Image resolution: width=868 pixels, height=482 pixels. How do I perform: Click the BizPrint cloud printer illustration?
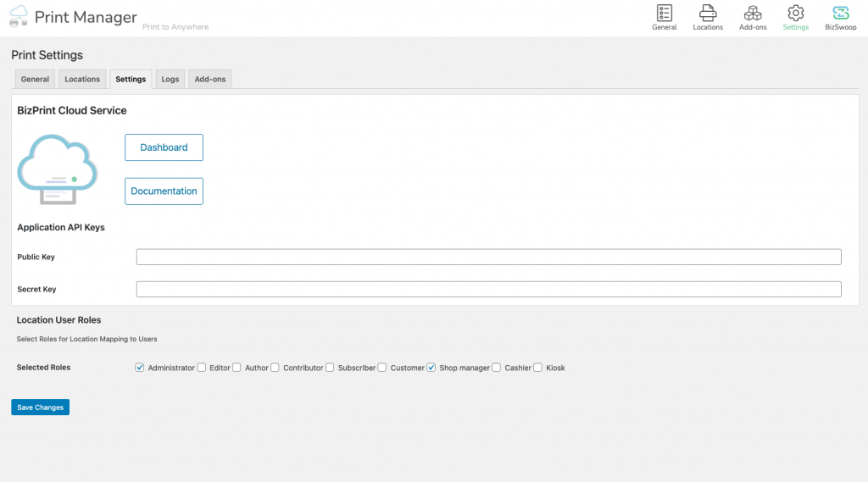point(58,169)
